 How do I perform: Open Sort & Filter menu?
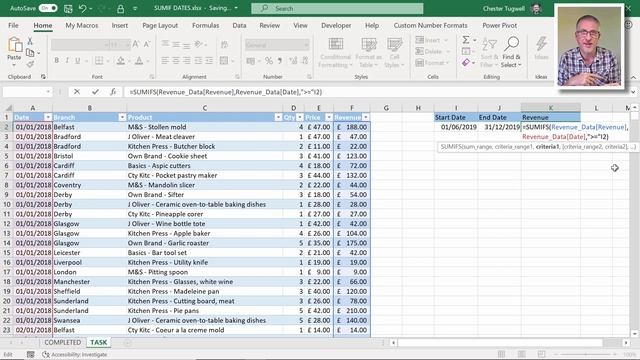tap(489, 53)
